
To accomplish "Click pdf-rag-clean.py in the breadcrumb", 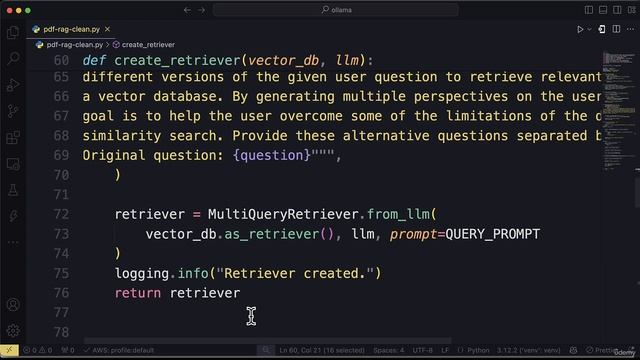I will coord(74,45).
